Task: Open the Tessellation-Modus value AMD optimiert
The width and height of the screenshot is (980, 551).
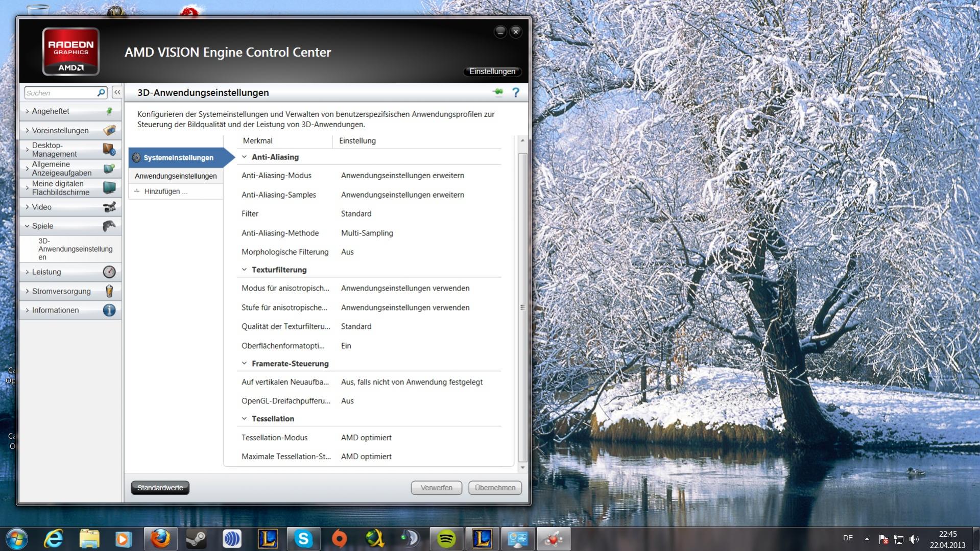Action: coord(366,438)
